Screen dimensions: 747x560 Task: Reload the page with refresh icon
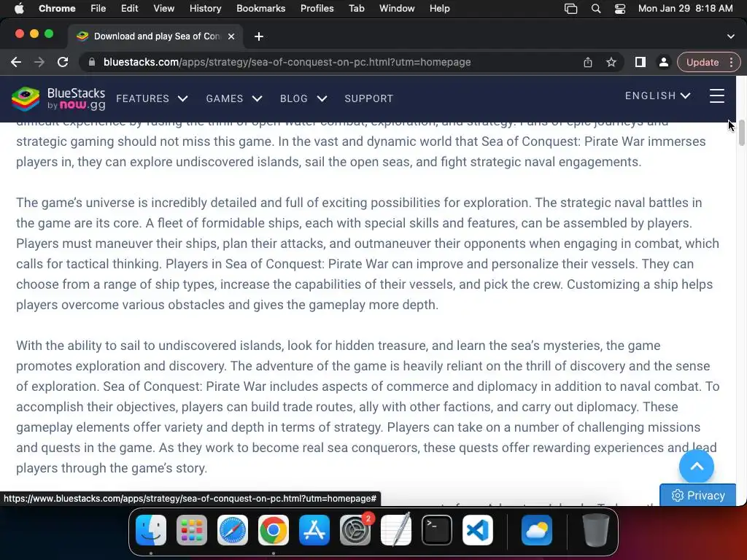63,62
